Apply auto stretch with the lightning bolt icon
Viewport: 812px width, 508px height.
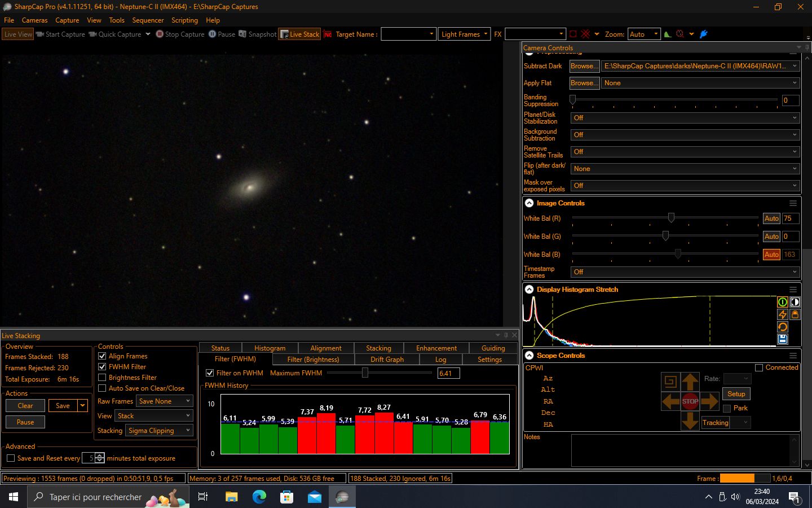pos(782,314)
